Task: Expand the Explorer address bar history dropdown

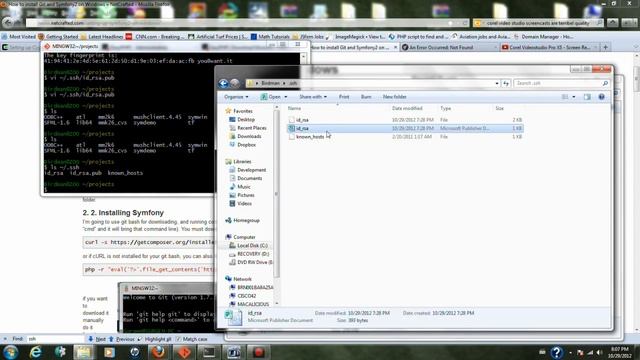Action: pyautogui.click(x=497, y=83)
